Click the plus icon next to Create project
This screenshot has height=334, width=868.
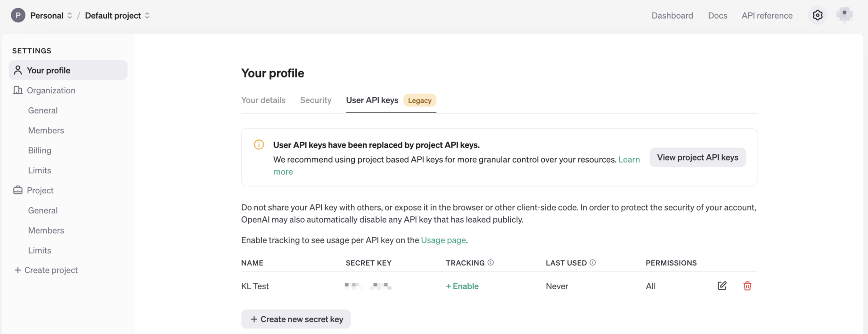pos(18,270)
